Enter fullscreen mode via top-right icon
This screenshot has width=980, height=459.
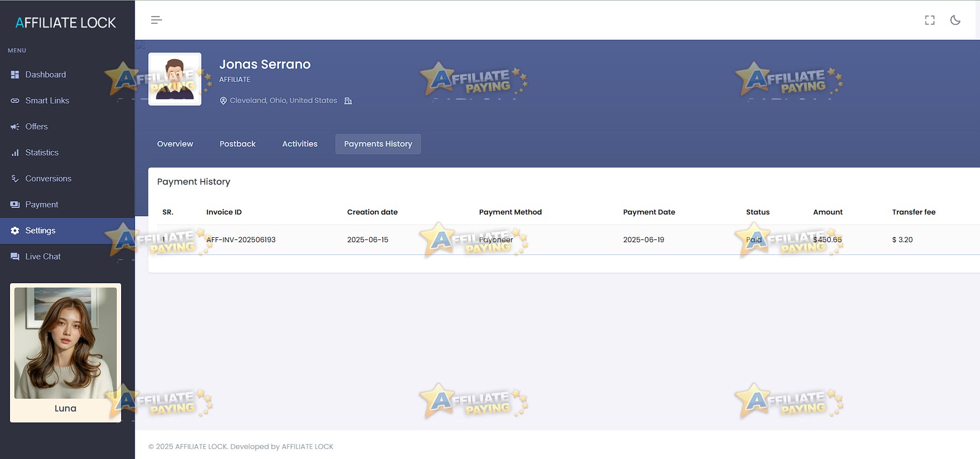(930, 20)
